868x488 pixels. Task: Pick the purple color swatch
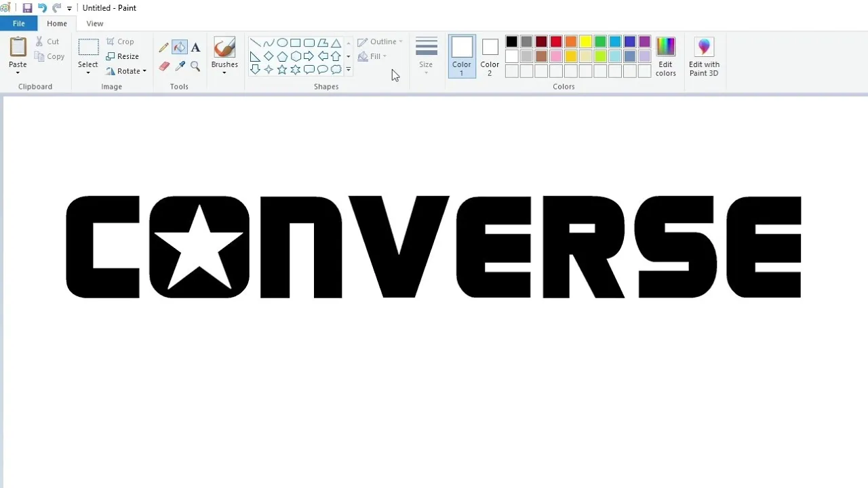click(x=645, y=42)
